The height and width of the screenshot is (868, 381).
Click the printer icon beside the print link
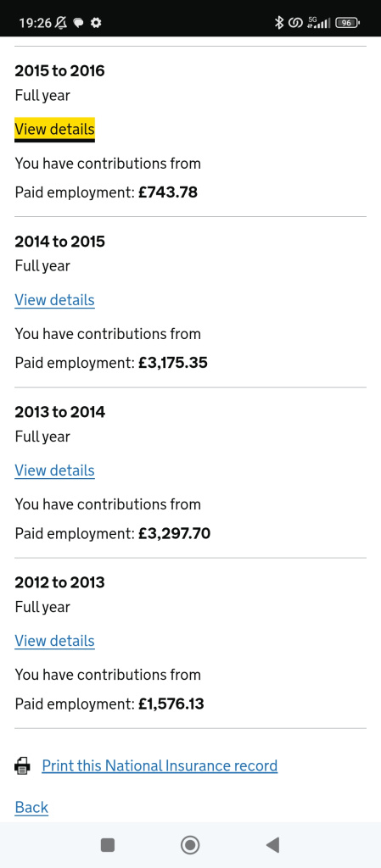(22, 766)
